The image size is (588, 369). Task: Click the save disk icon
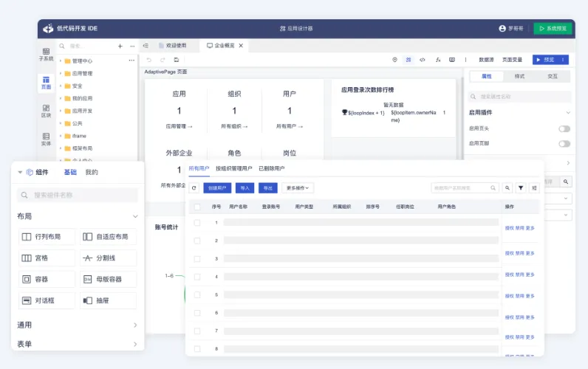177,60
